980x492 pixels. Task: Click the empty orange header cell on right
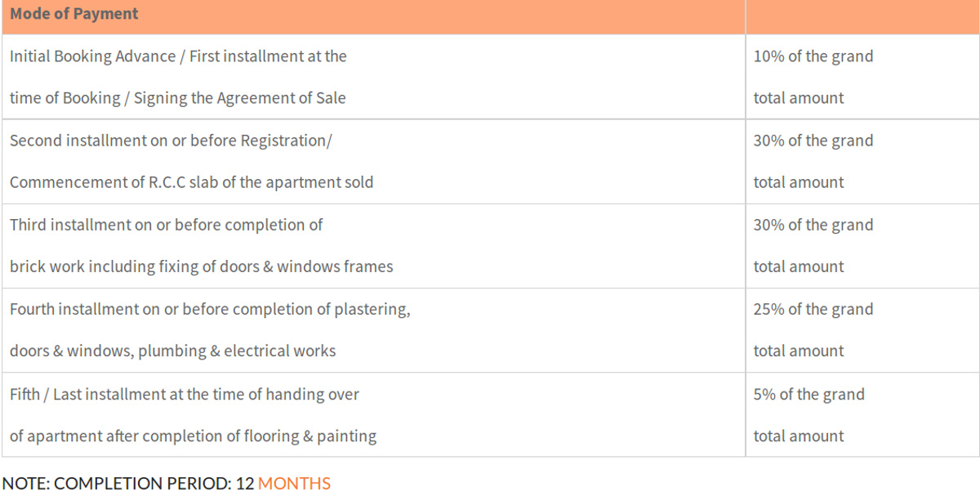862,15
